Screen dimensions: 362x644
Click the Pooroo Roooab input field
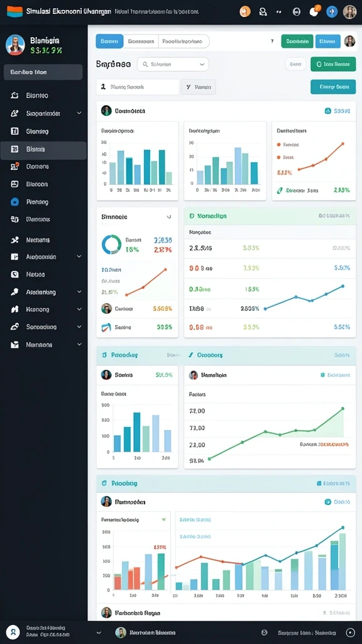coord(138,87)
